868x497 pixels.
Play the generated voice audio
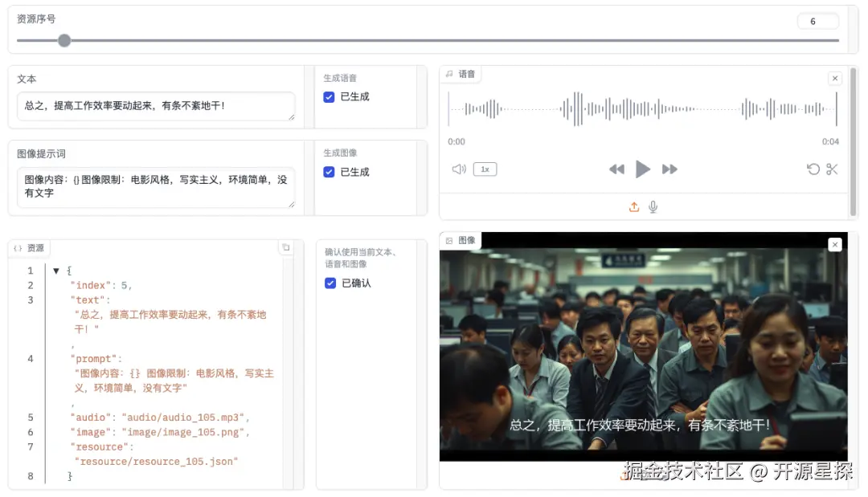click(642, 169)
